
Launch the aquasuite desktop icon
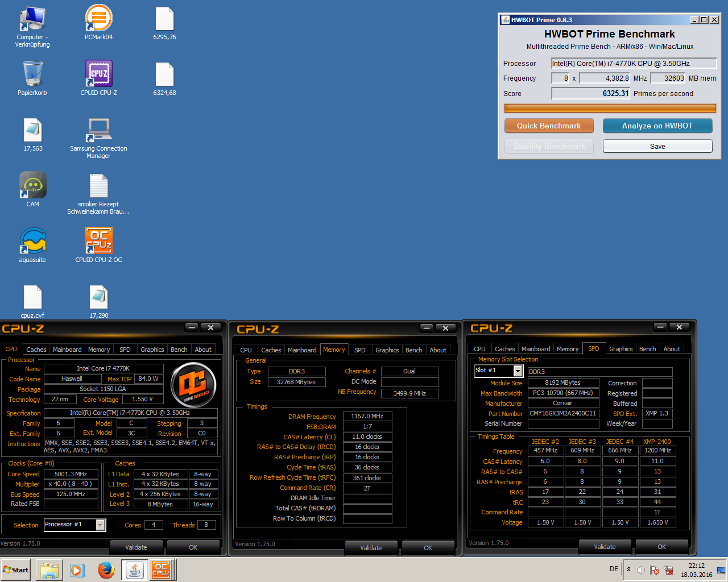pyautogui.click(x=32, y=246)
